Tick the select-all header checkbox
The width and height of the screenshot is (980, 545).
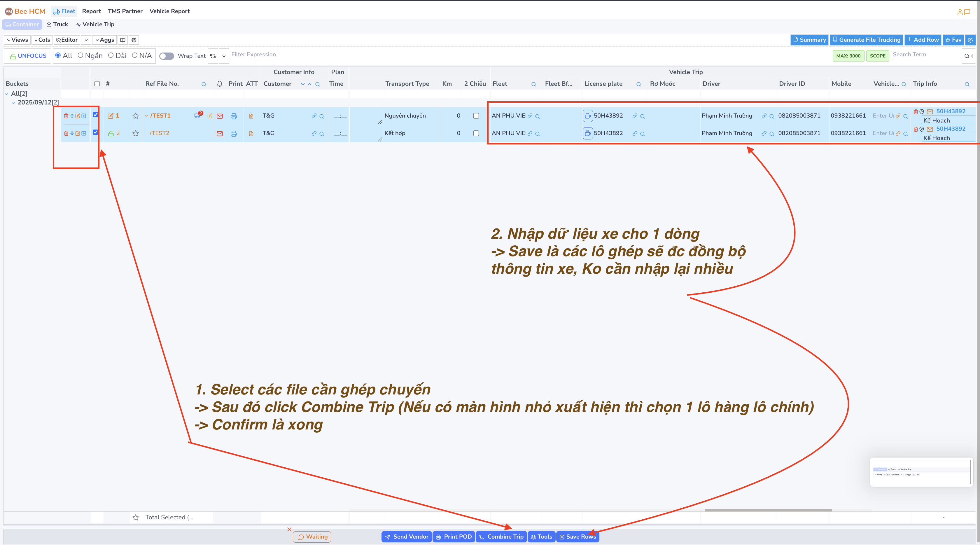tap(97, 84)
